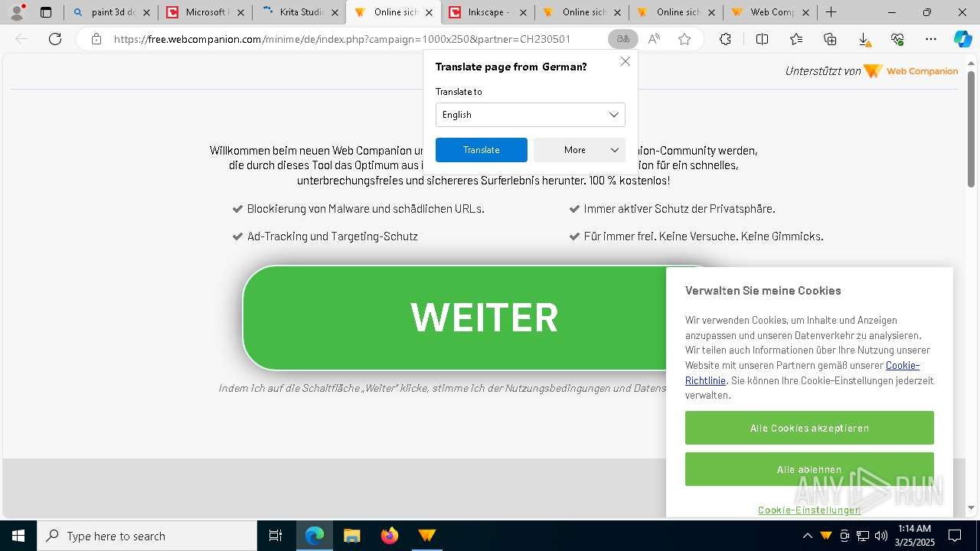Image resolution: width=980 pixels, height=551 pixels.
Task: Click the Translate button
Action: [482, 150]
